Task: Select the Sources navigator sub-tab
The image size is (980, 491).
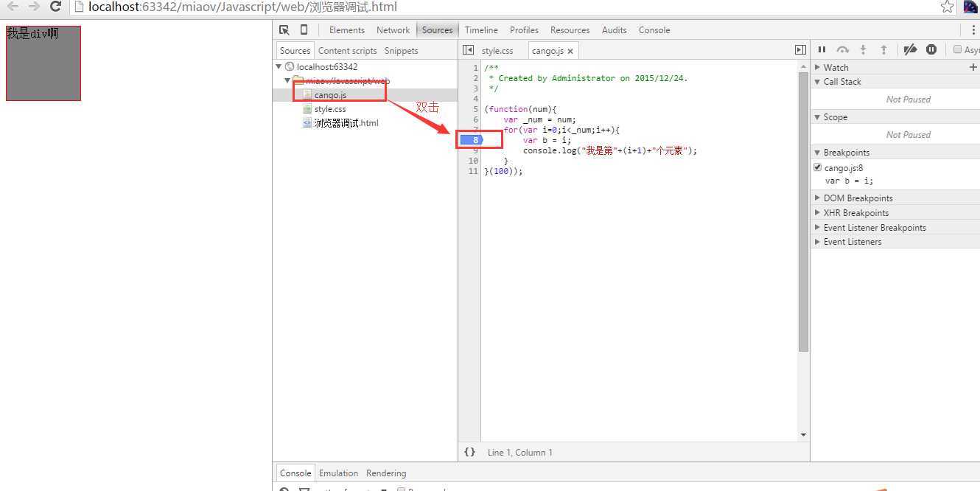Action: point(295,51)
